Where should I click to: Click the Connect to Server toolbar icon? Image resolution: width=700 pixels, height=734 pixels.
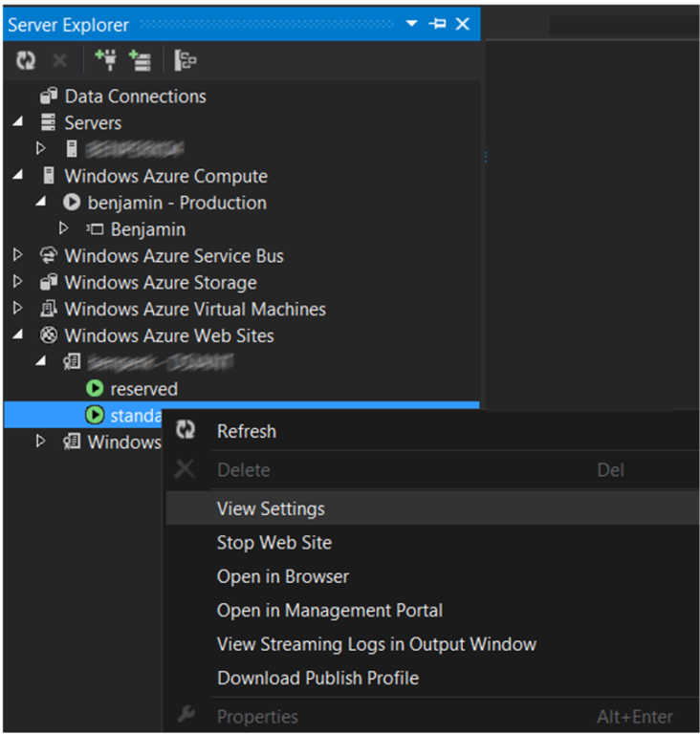[140, 60]
